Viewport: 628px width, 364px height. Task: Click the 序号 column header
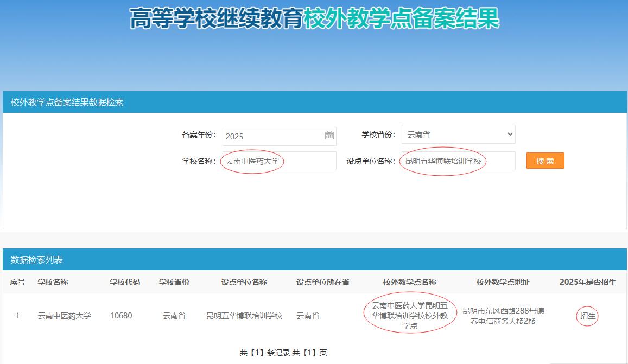pyautogui.click(x=17, y=282)
